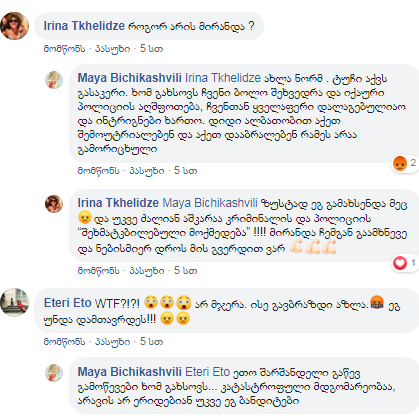This screenshot has height=416, width=419.
Task: Open the heart reaction on Irina's reply
Action: (x=405, y=263)
